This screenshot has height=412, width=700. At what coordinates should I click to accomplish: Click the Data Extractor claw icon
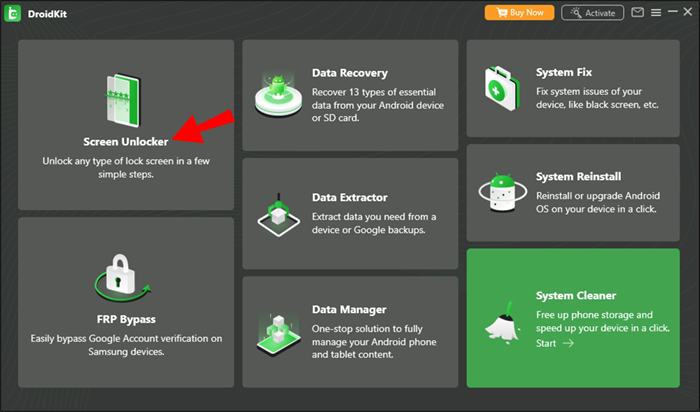(278, 215)
